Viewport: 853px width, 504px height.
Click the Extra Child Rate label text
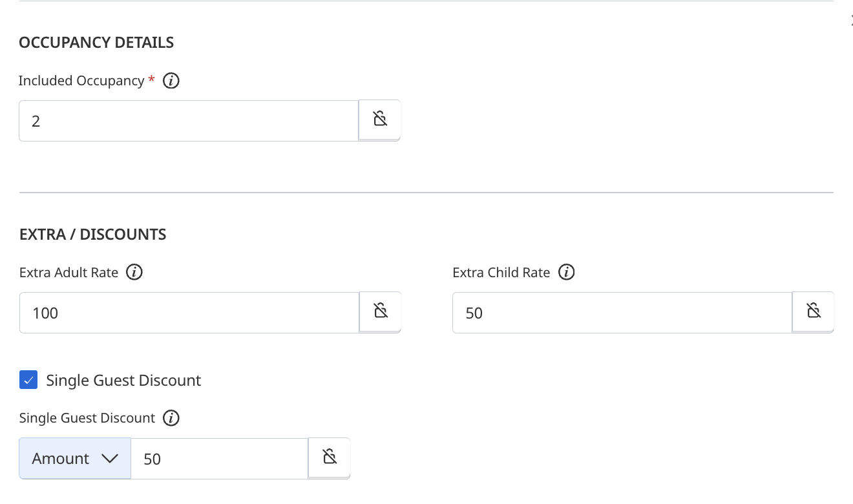(x=501, y=273)
